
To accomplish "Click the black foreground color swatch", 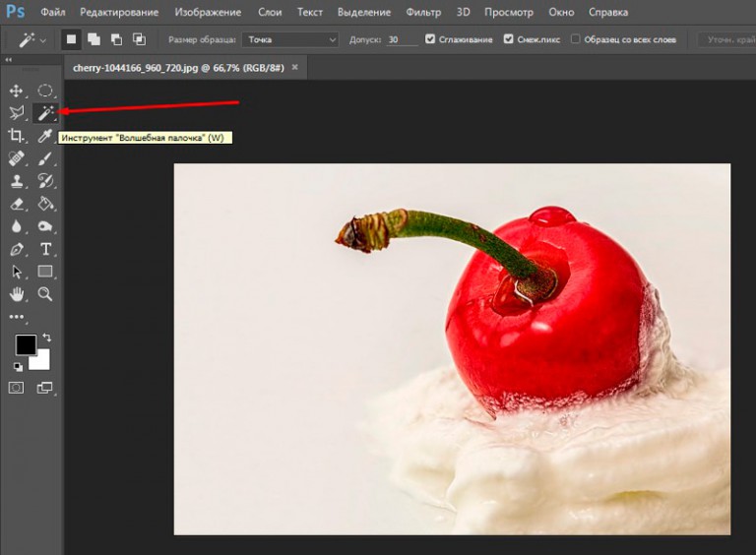I will [x=26, y=344].
